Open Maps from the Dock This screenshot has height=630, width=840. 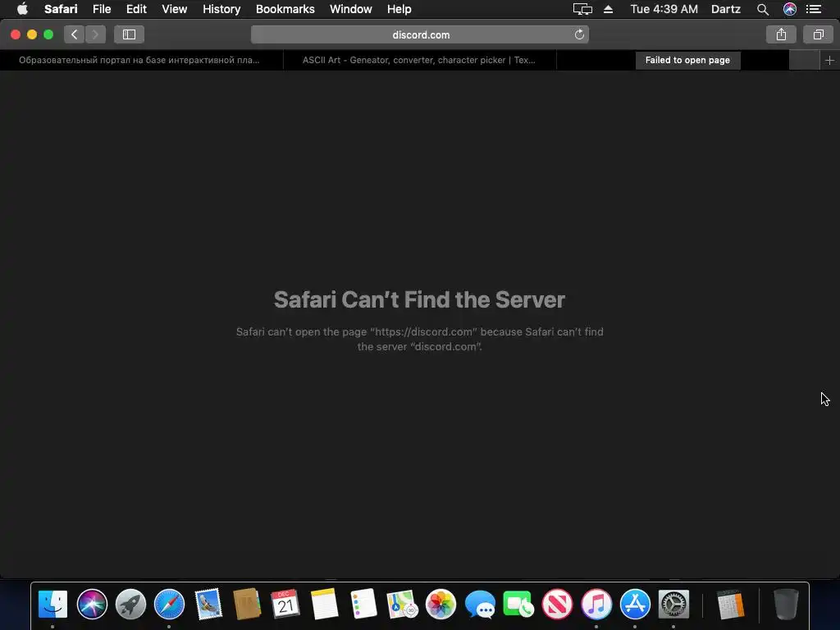pos(402,604)
